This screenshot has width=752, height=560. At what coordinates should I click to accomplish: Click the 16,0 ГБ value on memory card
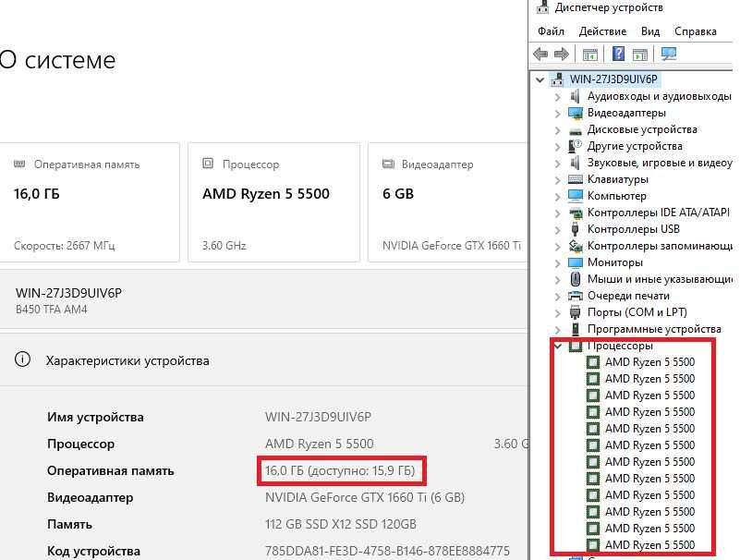point(36,194)
